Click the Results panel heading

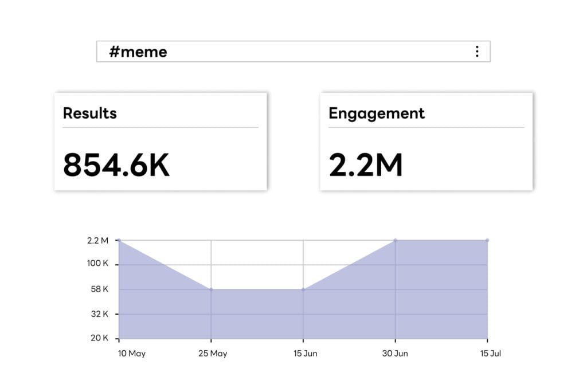[89, 113]
